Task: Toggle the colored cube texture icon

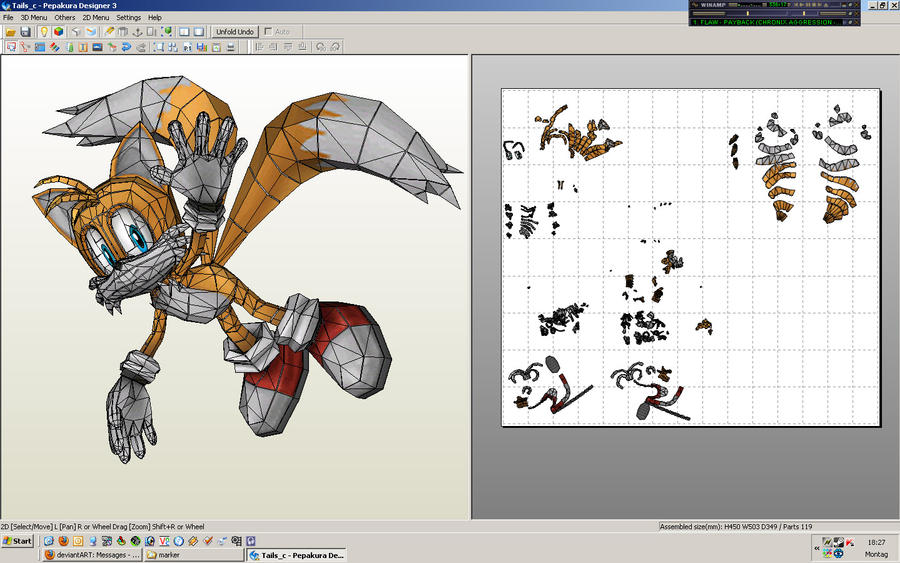Action: 59,32
